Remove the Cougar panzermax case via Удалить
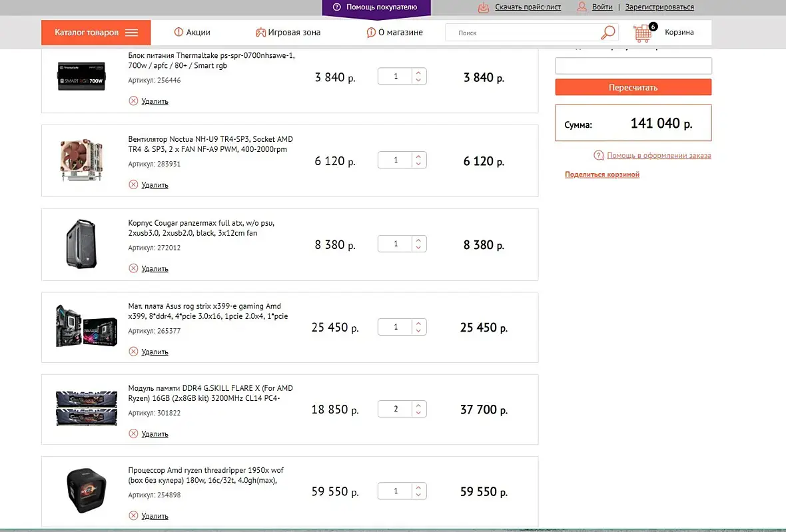The image size is (786, 532). (x=155, y=268)
